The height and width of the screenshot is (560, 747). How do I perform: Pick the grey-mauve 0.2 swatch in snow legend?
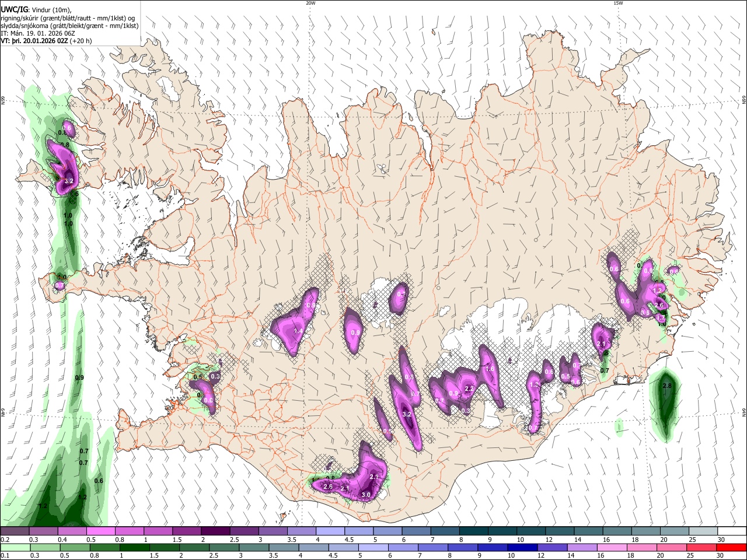(15, 531)
